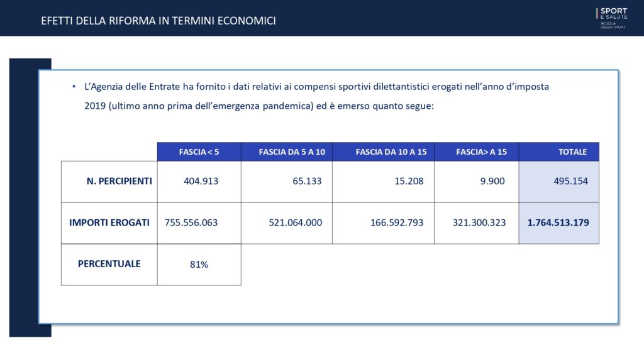Image resolution: width=644 pixels, height=362 pixels.
Task: Click the FASCIA> A 15 column header
Action: 477,152
